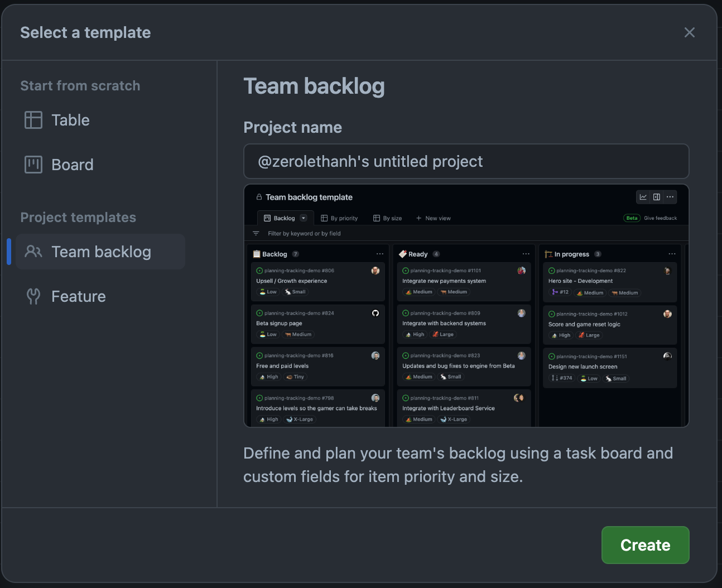Toggle the side panel icon in preview
722x588 pixels.
click(x=657, y=197)
